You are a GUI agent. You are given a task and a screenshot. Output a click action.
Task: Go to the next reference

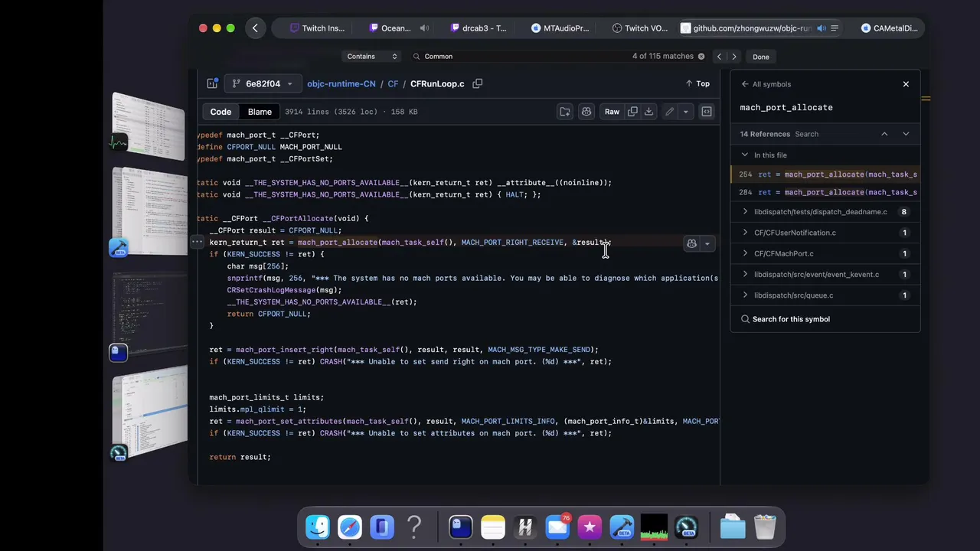[906, 134]
